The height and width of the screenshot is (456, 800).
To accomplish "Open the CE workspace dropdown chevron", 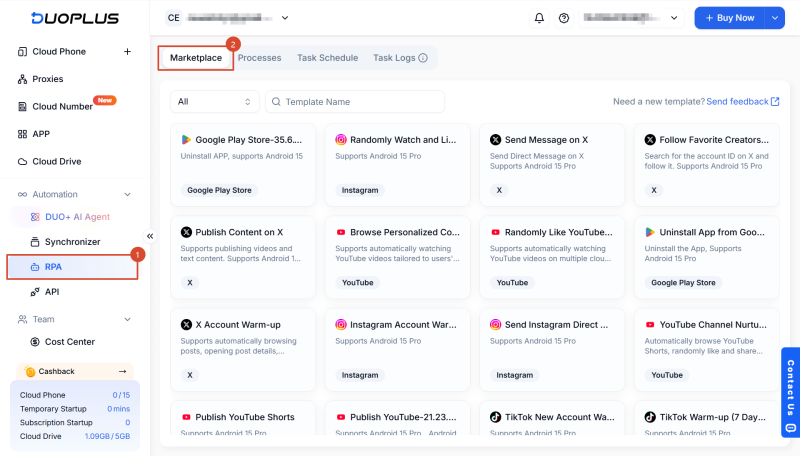I will (x=285, y=18).
